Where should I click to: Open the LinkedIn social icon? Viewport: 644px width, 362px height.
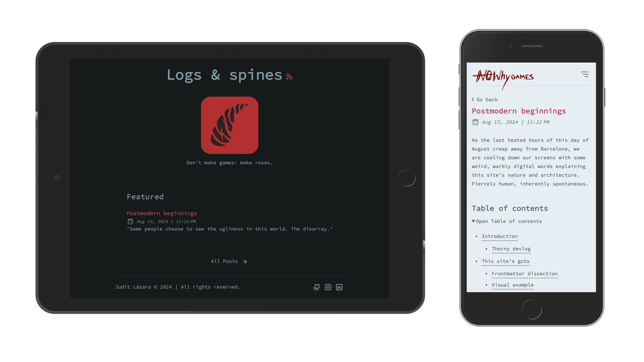coord(339,287)
